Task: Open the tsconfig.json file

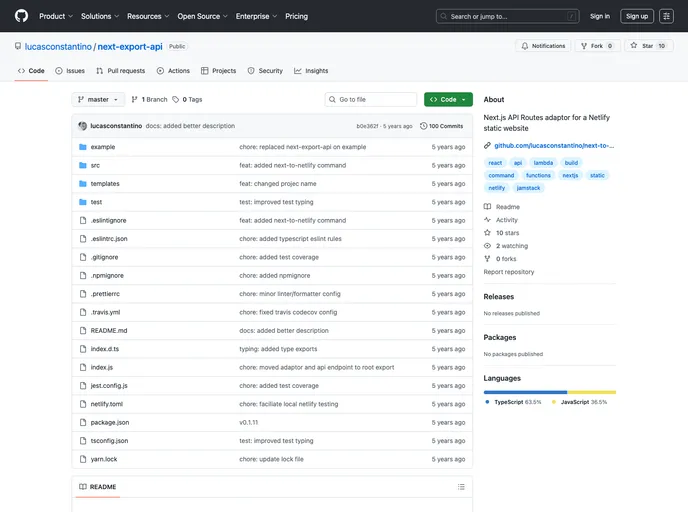Action: [109, 440]
